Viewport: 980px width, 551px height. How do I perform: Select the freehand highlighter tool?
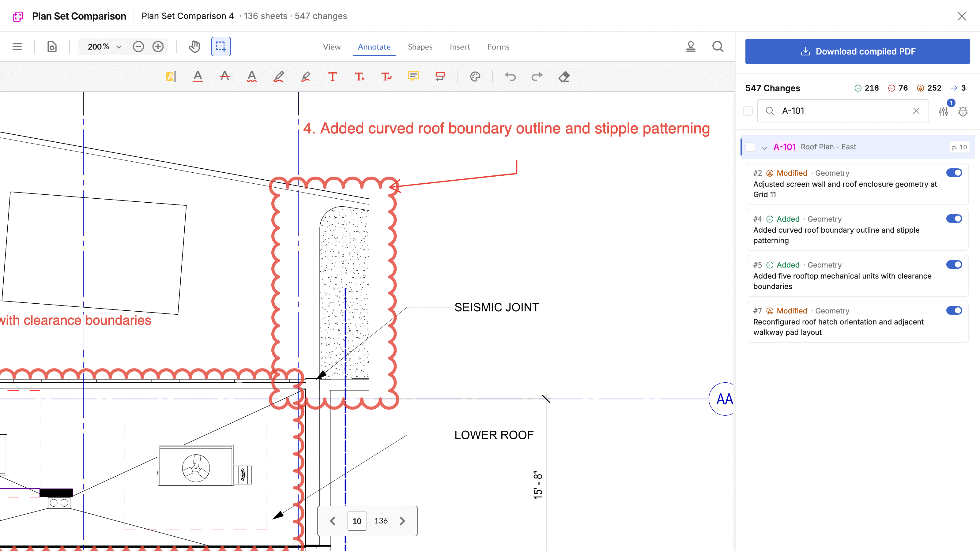pyautogui.click(x=306, y=77)
